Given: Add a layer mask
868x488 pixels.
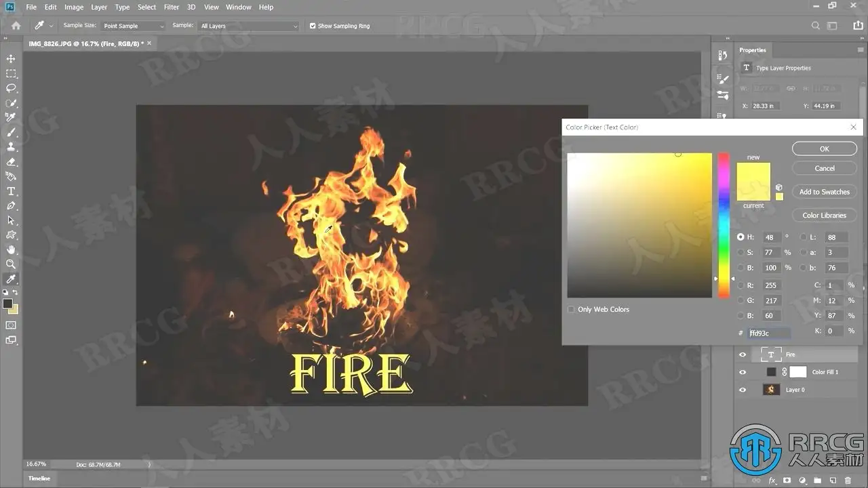Looking at the screenshot, I should (787, 481).
